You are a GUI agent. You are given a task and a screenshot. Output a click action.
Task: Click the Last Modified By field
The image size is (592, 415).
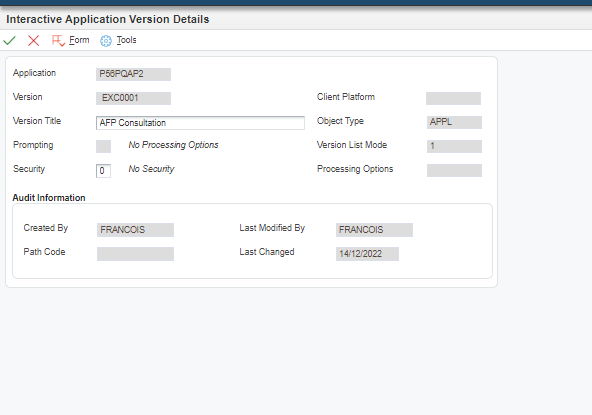(x=374, y=230)
